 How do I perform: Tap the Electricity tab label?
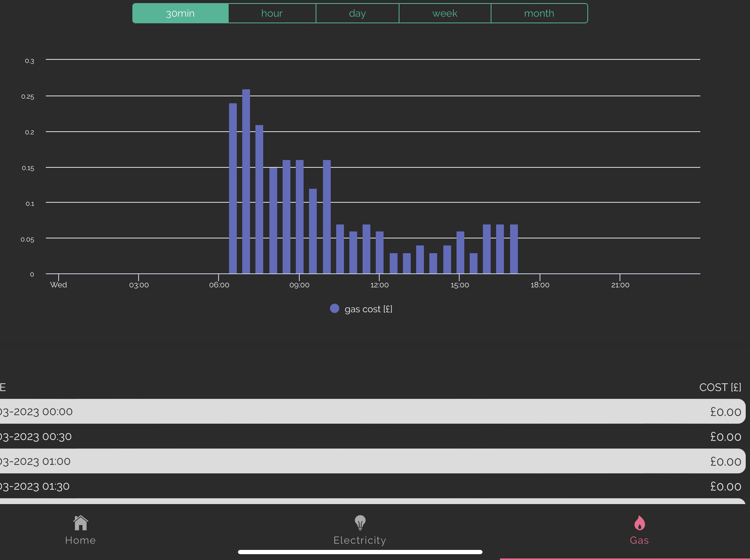[x=360, y=540]
